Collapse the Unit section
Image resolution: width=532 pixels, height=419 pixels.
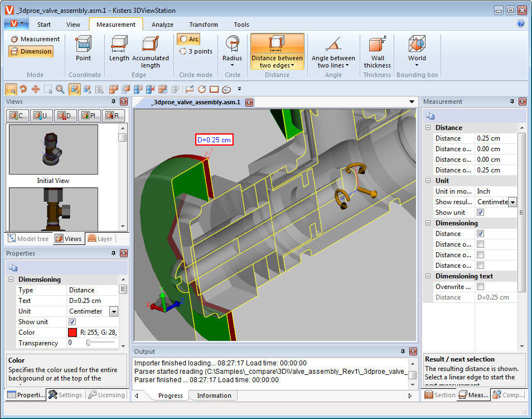tap(428, 181)
